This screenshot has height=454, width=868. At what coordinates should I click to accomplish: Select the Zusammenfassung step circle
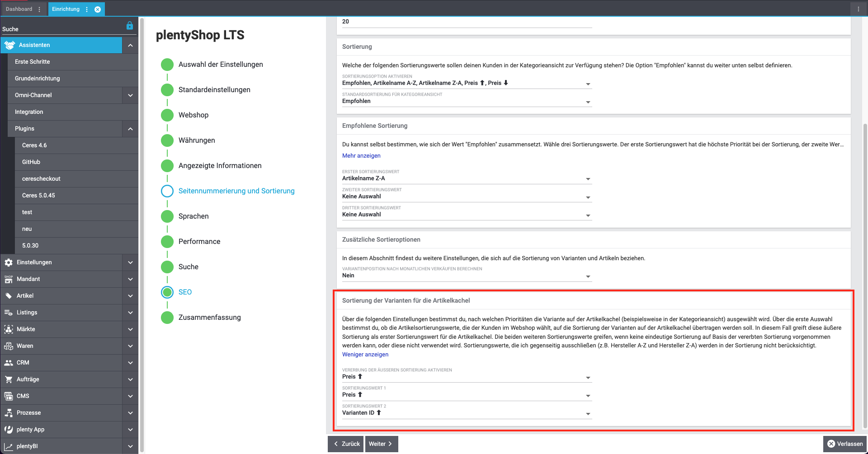click(167, 318)
